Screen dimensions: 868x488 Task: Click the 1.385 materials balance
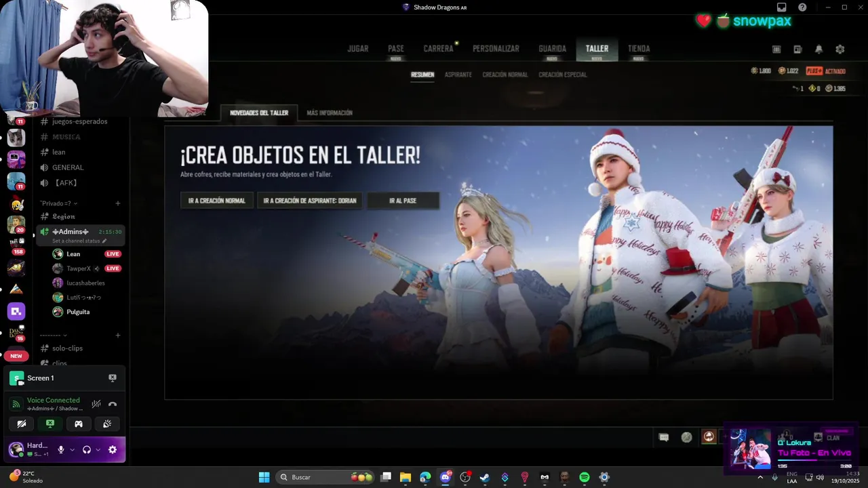(835, 89)
